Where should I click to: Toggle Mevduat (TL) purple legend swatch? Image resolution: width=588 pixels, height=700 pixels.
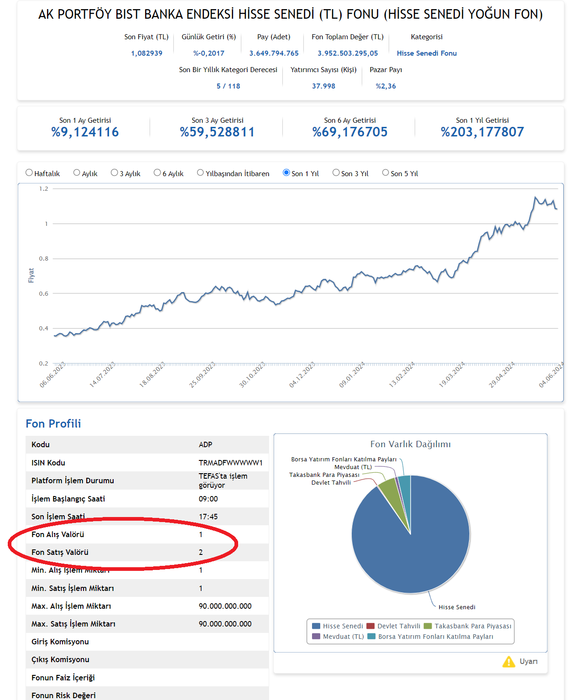[x=316, y=637]
